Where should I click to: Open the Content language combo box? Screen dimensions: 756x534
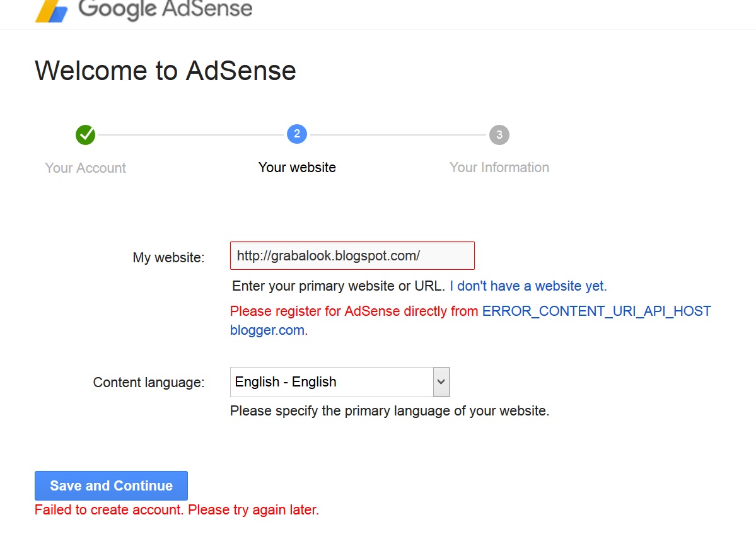click(332, 382)
